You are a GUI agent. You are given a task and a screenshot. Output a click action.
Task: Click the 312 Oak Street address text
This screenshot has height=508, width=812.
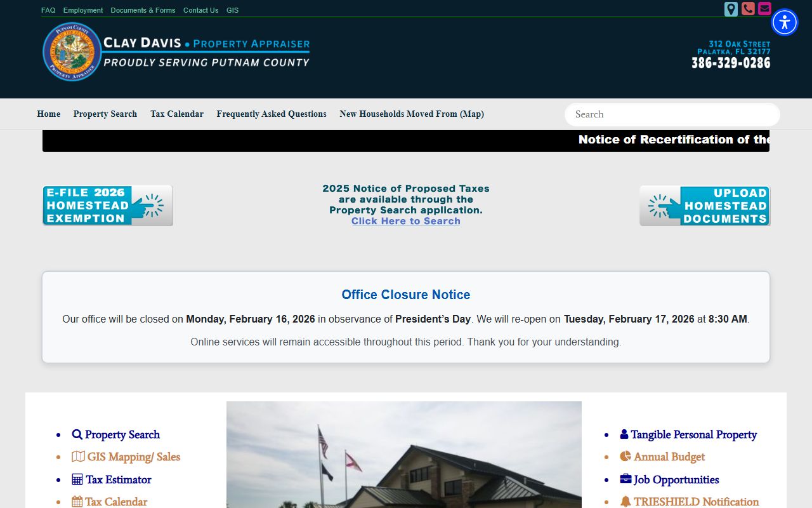(740, 44)
